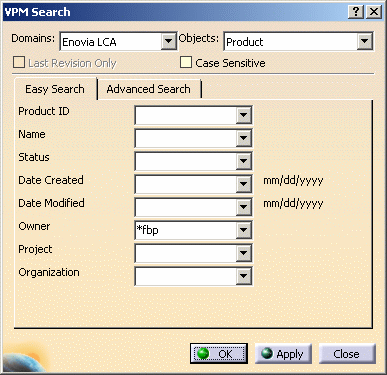The image size is (387, 375).
Task: Expand the Project dropdown arrow
Action: click(x=244, y=253)
